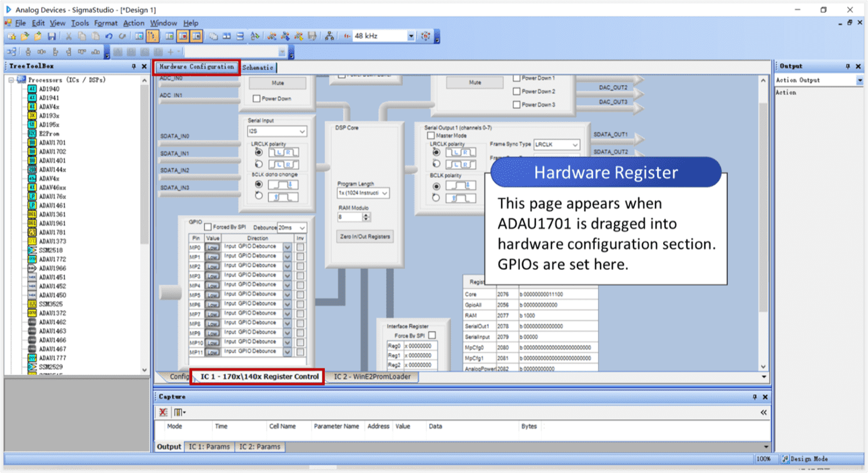Collapse capture panel with double chevron
The width and height of the screenshot is (868, 473).
pyautogui.click(x=763, y=412)
